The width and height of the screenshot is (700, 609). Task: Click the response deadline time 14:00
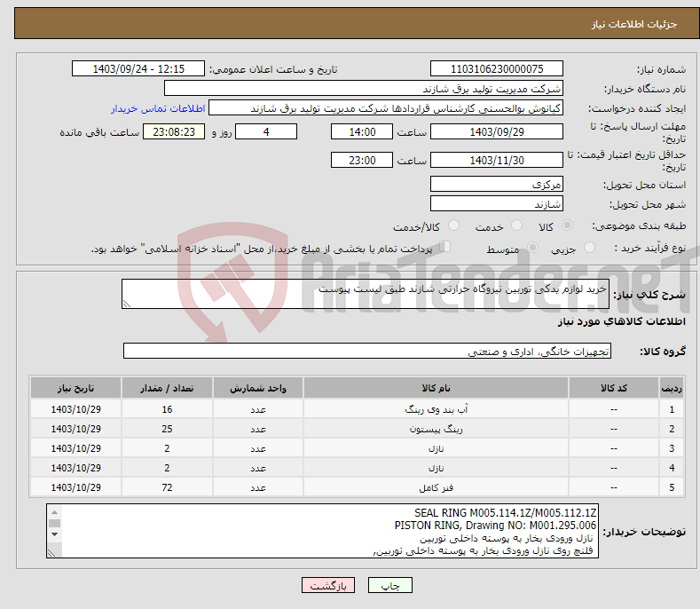(362, 131)
